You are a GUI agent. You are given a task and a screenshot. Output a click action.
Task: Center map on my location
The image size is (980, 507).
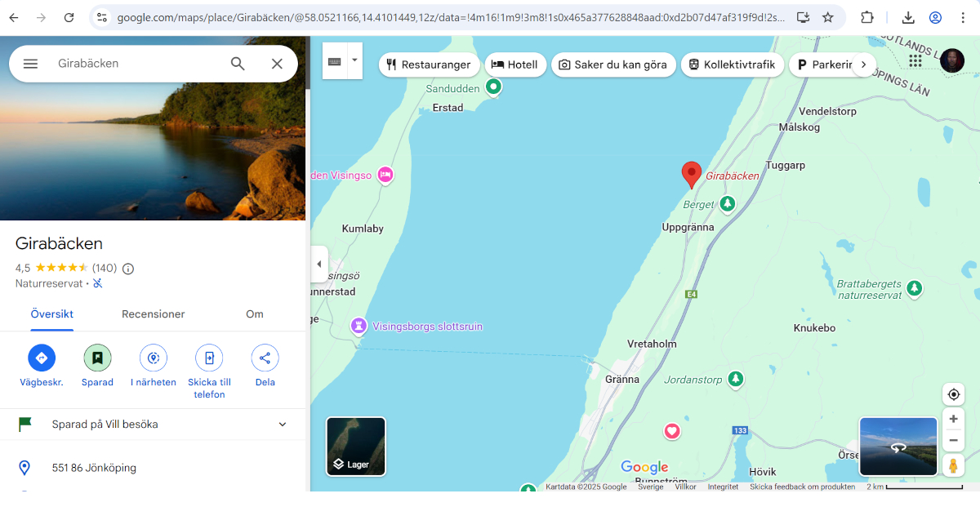point(953,394)
